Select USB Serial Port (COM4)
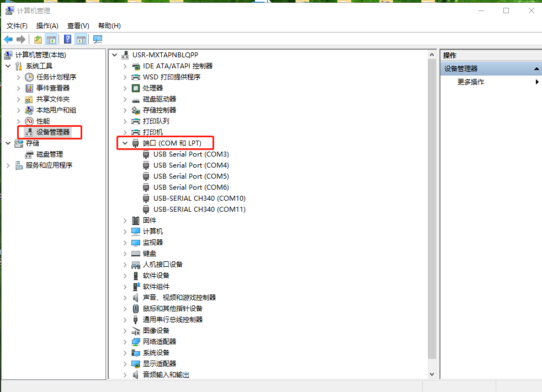 (191, 165)
